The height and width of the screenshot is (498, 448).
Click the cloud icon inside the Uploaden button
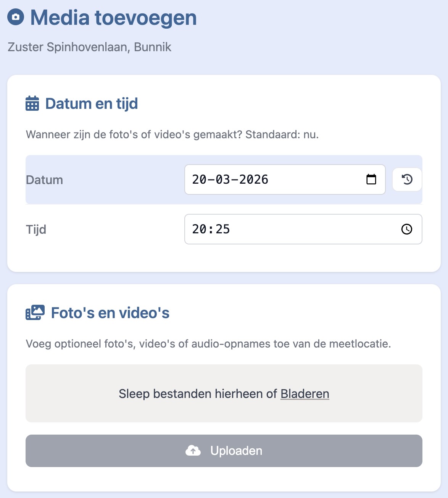pos(193,451)
